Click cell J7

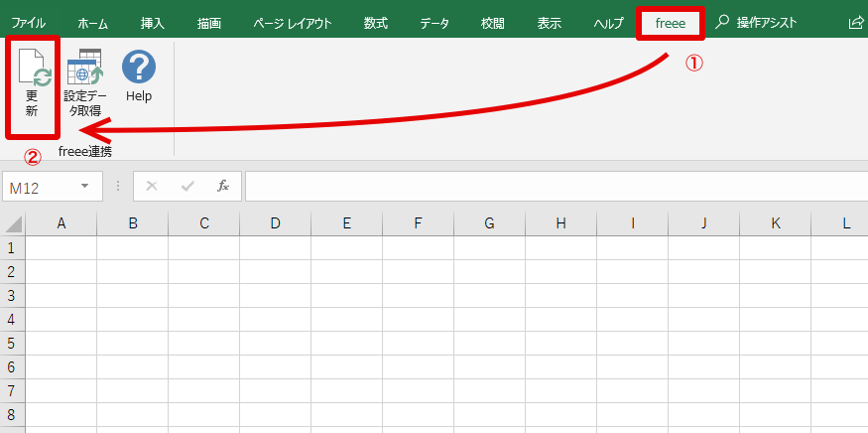(x=703, y=391)
